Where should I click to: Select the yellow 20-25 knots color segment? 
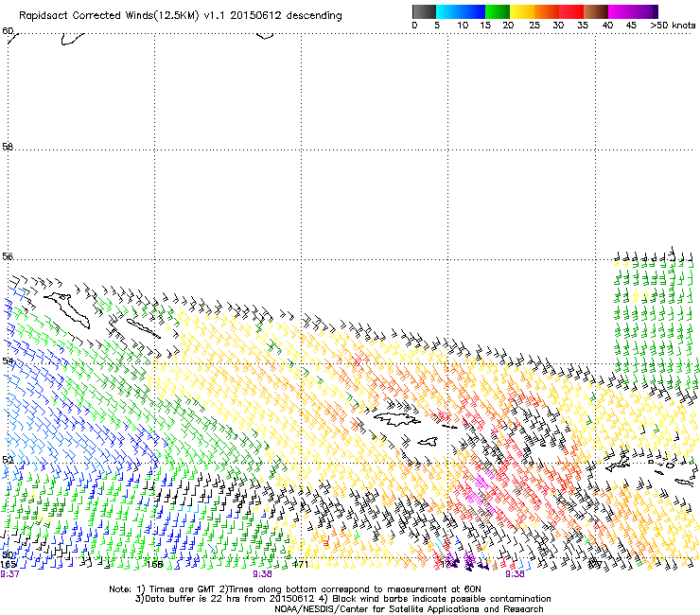point(522,11)
